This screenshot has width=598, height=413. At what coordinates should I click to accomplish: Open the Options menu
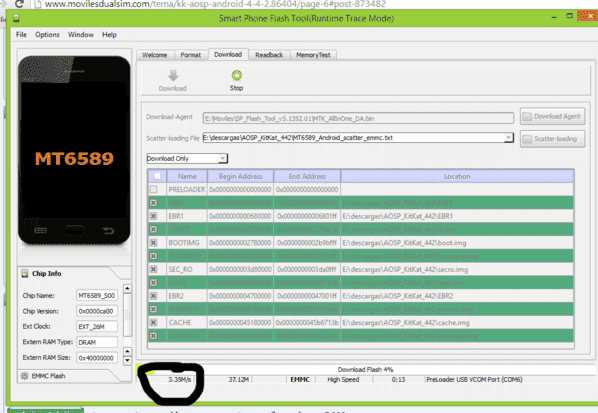[47, 35]
